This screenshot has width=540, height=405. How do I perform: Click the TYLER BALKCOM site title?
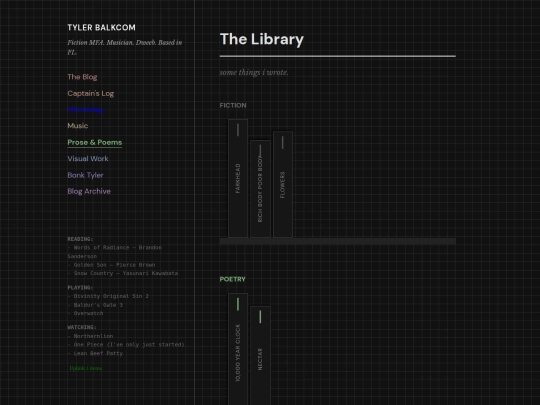click(102, 28)
